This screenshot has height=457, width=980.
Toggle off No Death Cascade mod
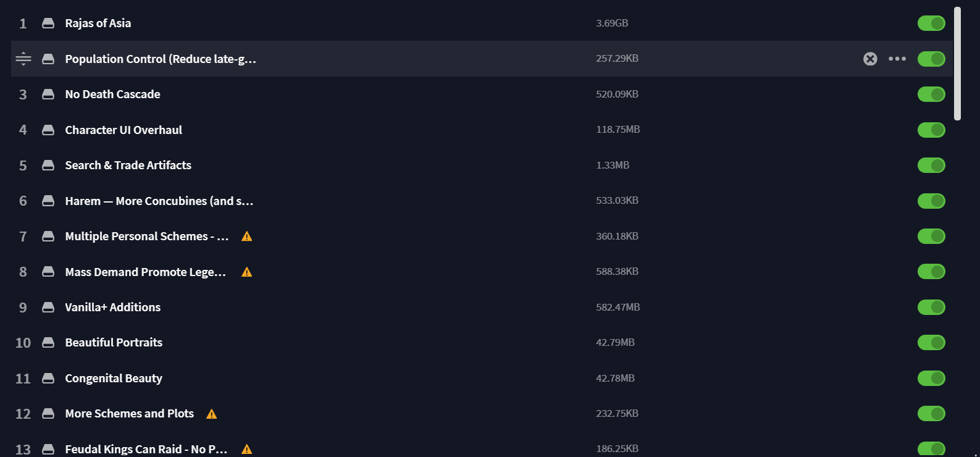pos(931,94)
